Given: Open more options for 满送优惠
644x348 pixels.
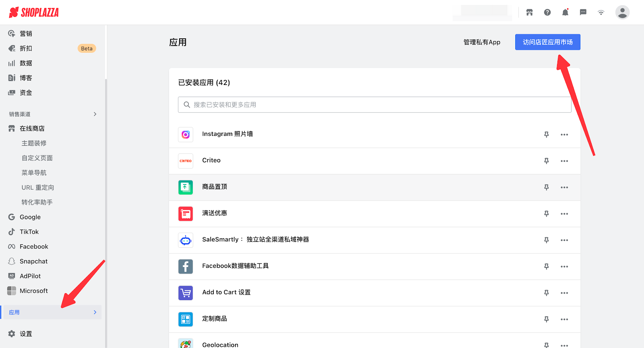Looking at the screenshot, I should pos(564,214).
